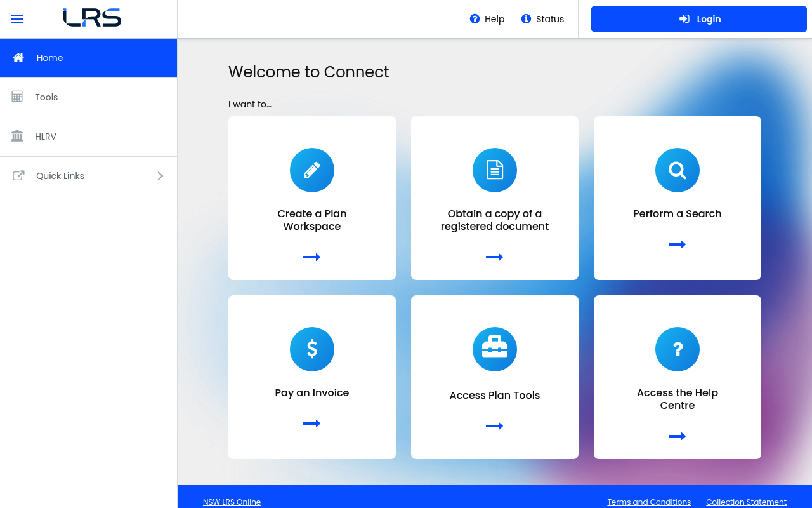The width and height of the screenshot is (812, 508).
Task: Click the 'Perform a Search' title text
Action: click(678, 213)
